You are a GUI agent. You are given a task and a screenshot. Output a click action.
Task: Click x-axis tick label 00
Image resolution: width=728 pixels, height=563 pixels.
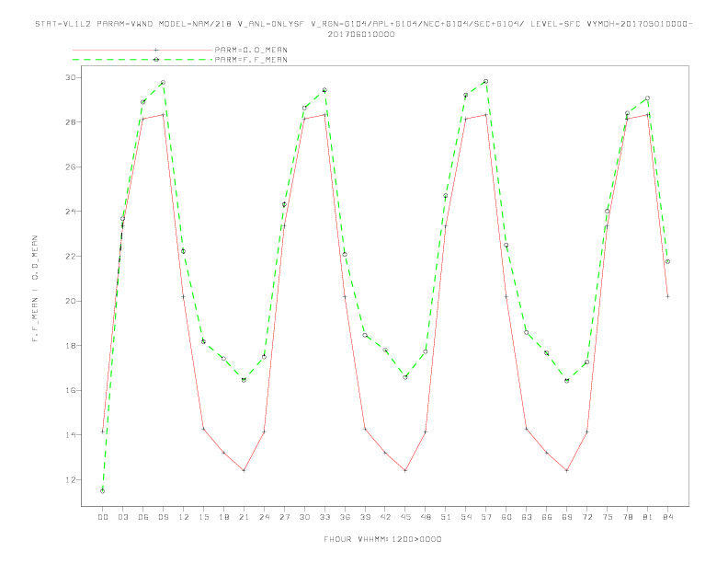(x=103, y=517)
